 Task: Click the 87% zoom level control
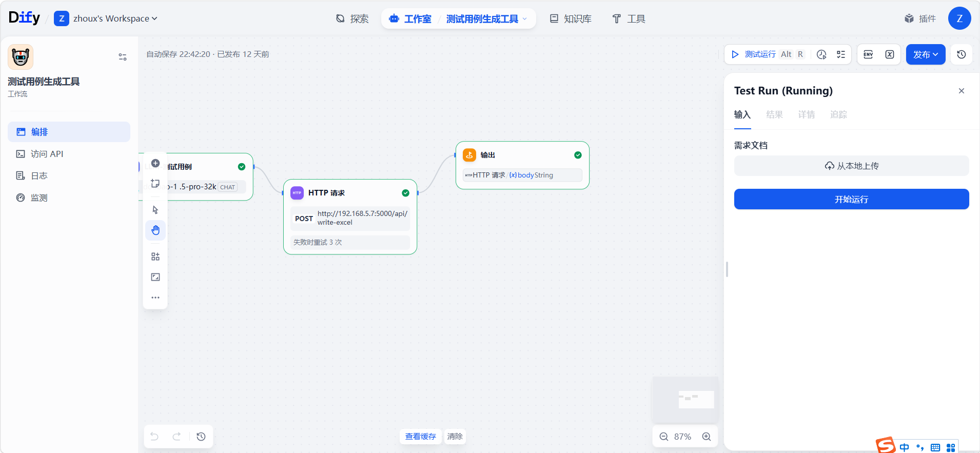tap(682, 437)
